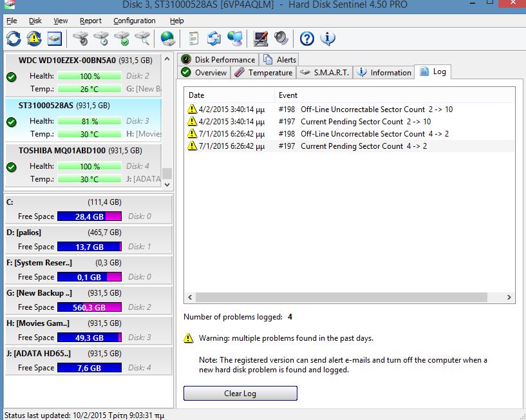Open the Disk menu

(x=35, y=21)
